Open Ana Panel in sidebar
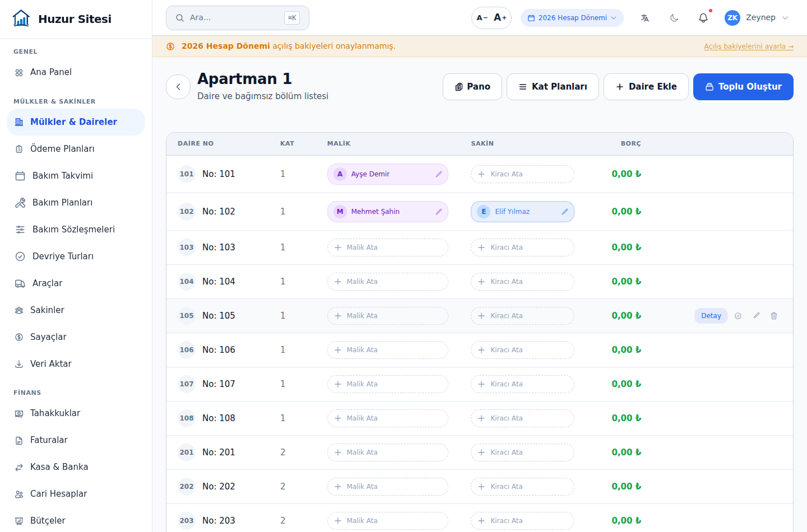 pyautogui.click(x=76, y=72)
